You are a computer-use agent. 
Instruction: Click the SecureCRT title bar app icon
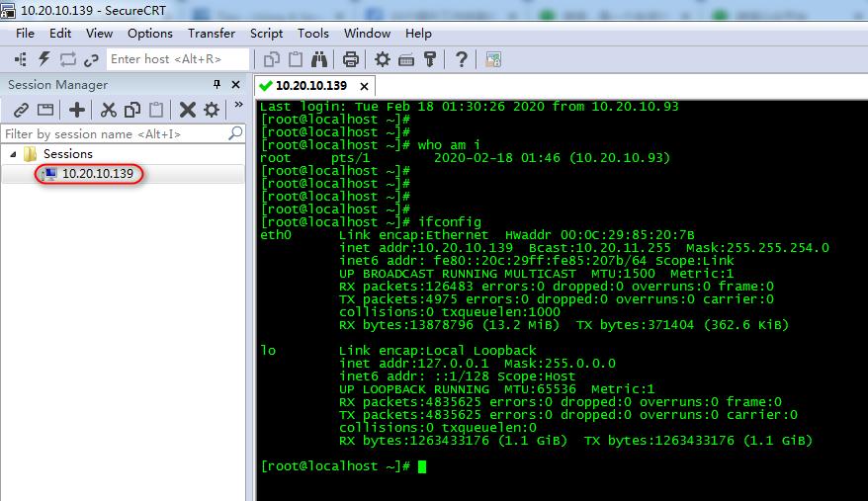(x=8, y=10)
